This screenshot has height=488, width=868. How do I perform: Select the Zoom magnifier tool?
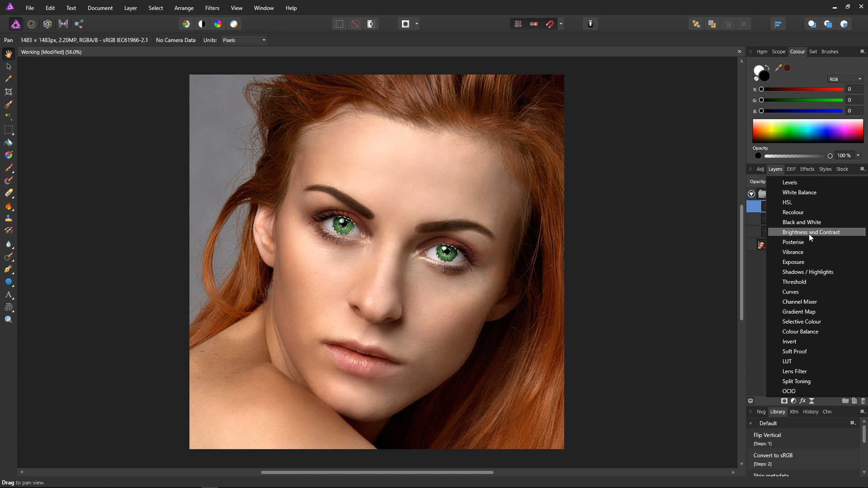[x=8, y=320]
